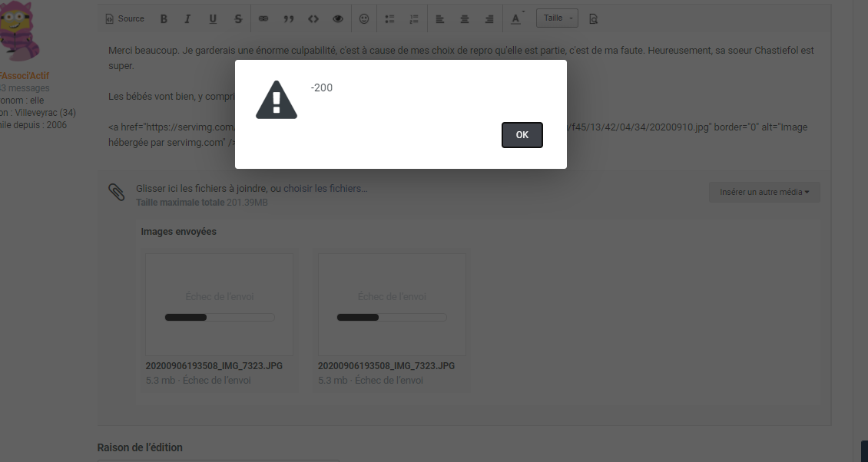
Task: Open the text color picker
Action: pyautogui.click(x=515, y=18)
